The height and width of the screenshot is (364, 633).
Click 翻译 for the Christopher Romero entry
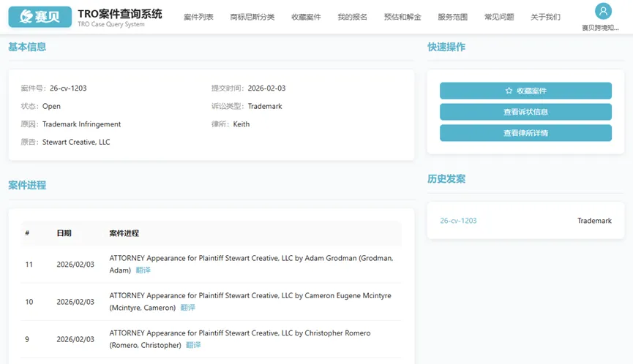[x=193, y=345]
